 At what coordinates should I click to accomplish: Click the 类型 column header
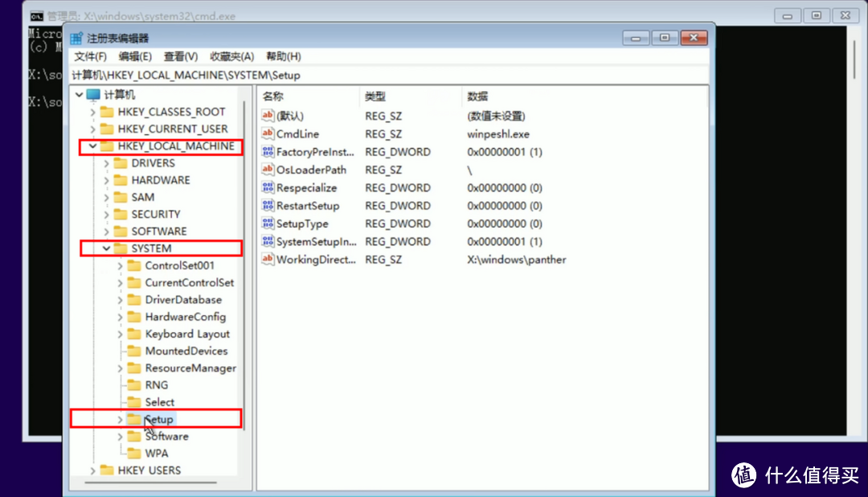point(375,96)
